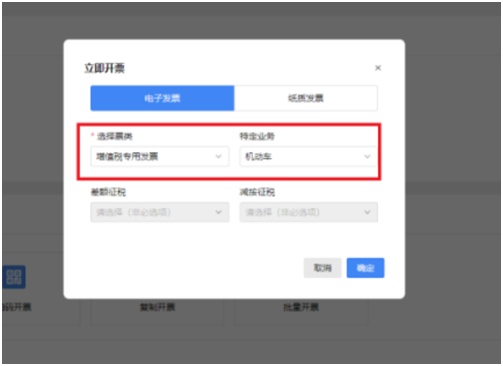Image resolution: width=503 pixels, height=366 pixels.
Task: Click the blue 确定 button
Action: [365, 268]
